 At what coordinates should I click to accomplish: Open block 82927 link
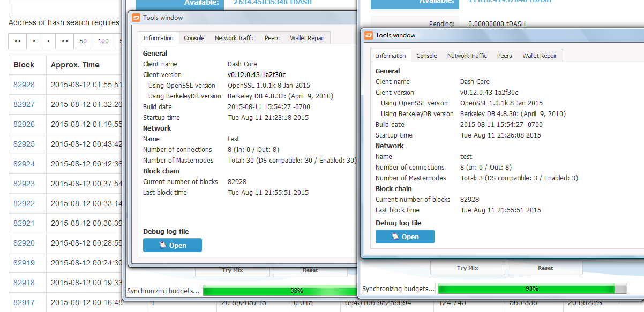coord(24,104)
